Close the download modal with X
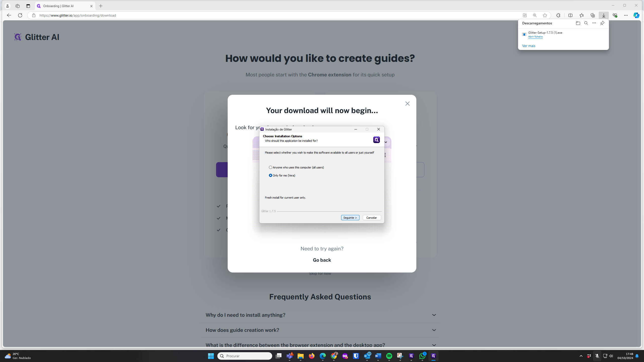Screen dimensions: 644x362 tap(407, 104)
